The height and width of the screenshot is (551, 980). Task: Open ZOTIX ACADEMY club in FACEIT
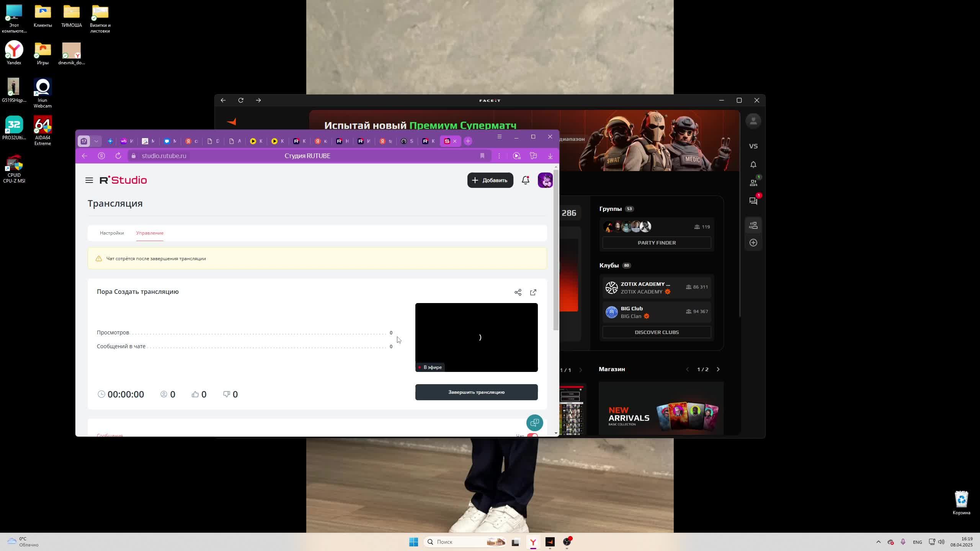pos(657,288)
